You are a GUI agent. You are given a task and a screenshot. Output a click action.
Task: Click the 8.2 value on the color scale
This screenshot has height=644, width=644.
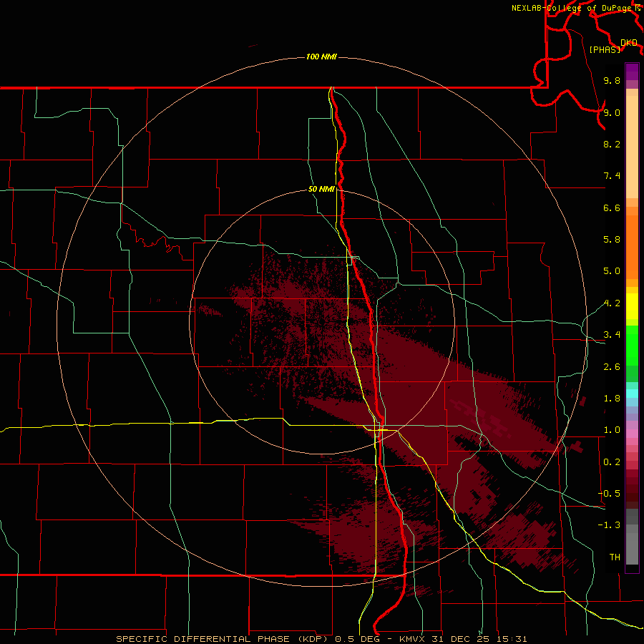click(612, 144)
